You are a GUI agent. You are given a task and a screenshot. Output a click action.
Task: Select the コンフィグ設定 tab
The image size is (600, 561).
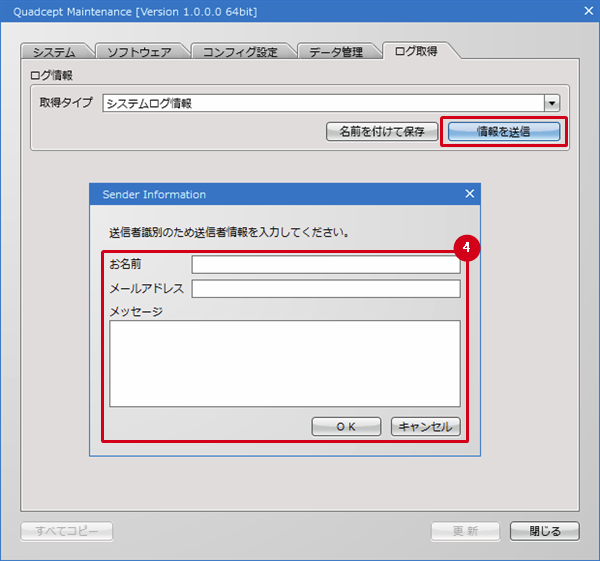[240, 51]
